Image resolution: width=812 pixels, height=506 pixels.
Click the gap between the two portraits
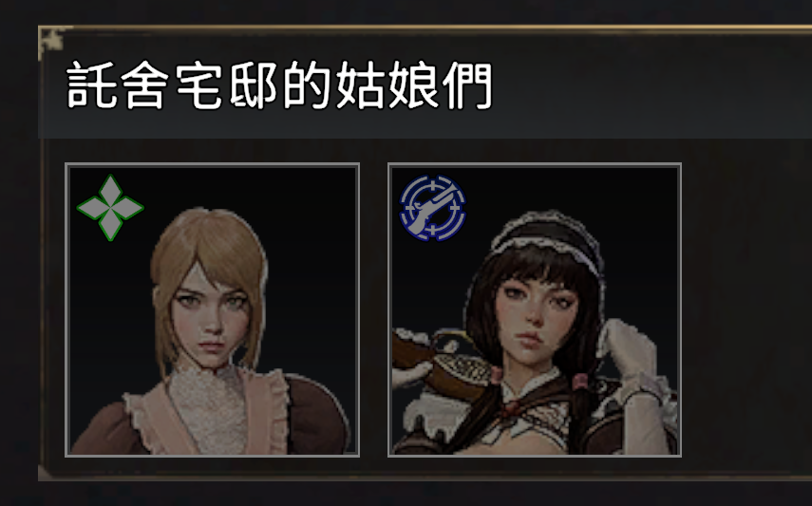[x=373, y=309]
